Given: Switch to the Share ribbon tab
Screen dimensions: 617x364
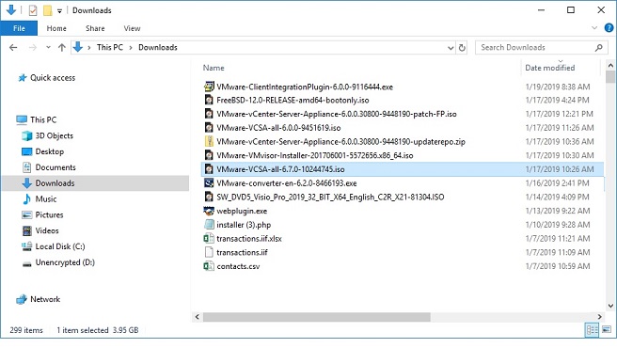Looking at the screenshot, I should point(95,28).
